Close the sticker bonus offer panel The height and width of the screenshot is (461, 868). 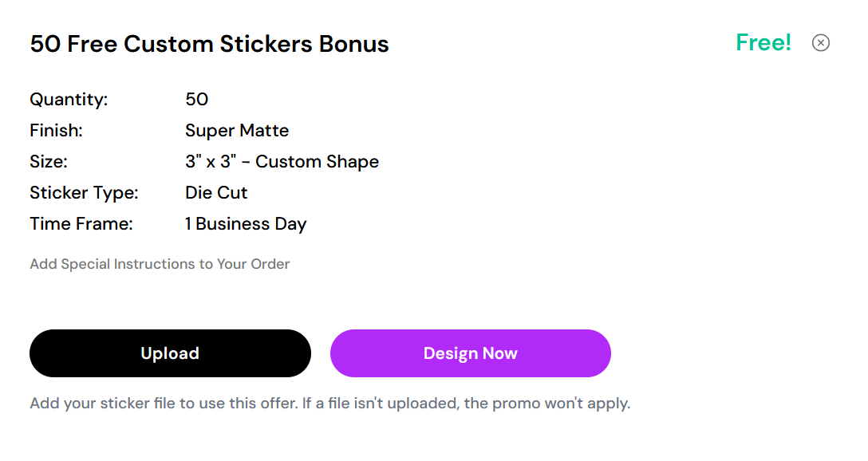pyautogui.click(x=820, y=43)
